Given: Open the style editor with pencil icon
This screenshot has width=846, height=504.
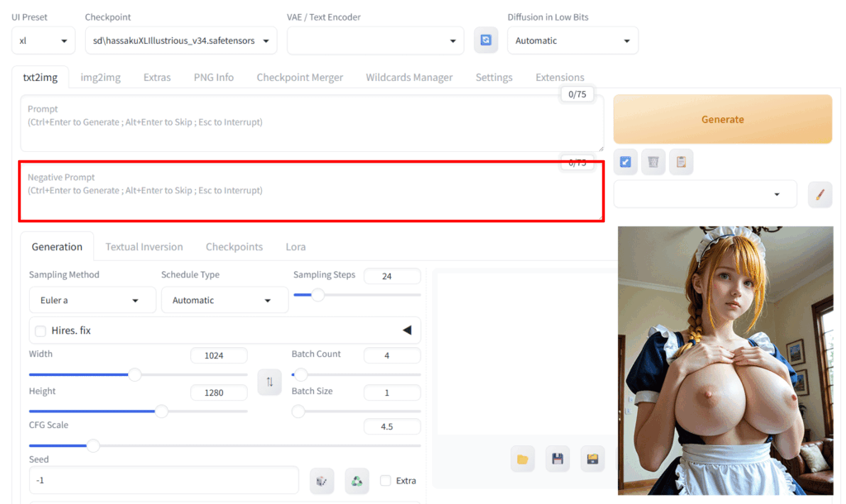Looking at the screenshot, I should (820, 194).
